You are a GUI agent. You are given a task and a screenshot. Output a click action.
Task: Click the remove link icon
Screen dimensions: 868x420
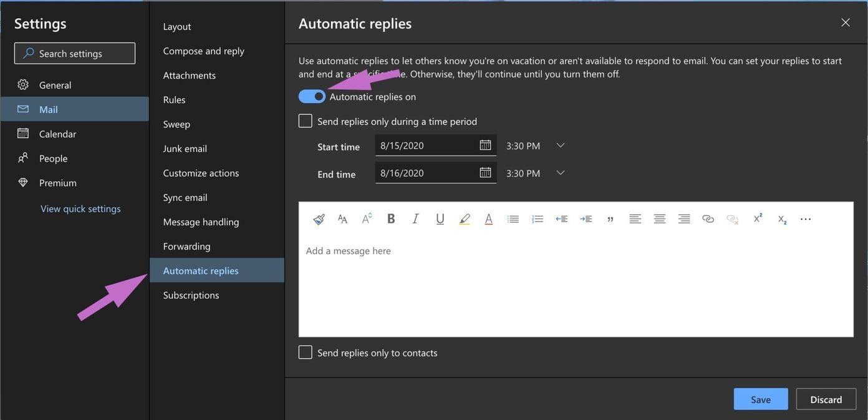coord(733,219)
